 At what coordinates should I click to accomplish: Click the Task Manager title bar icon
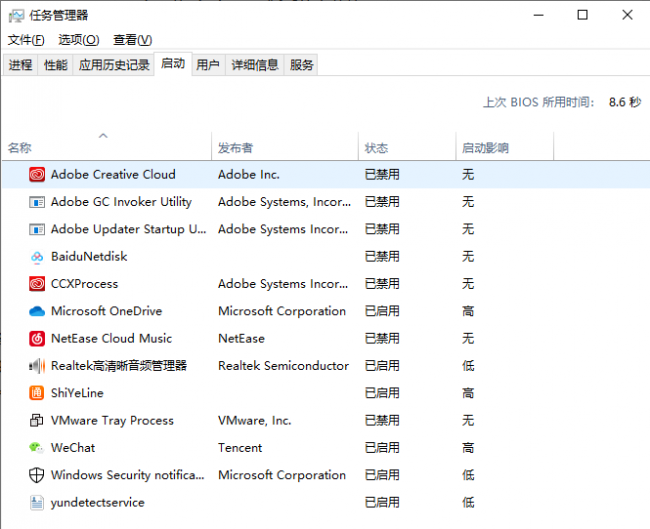(16, 16)
